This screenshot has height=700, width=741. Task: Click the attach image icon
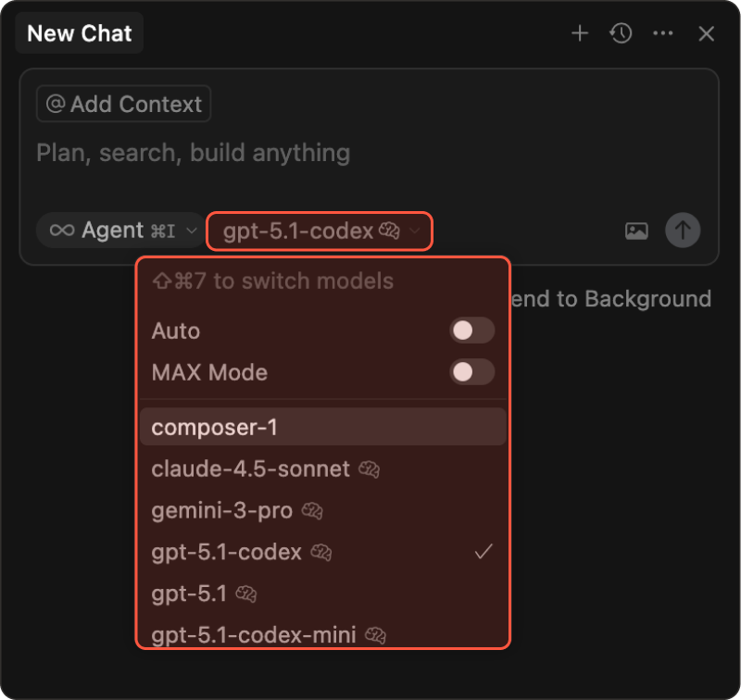(636, 231)
